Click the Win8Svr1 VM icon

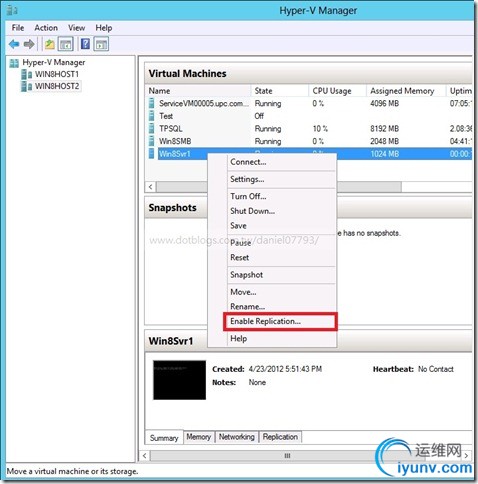[x=152, y=154]
